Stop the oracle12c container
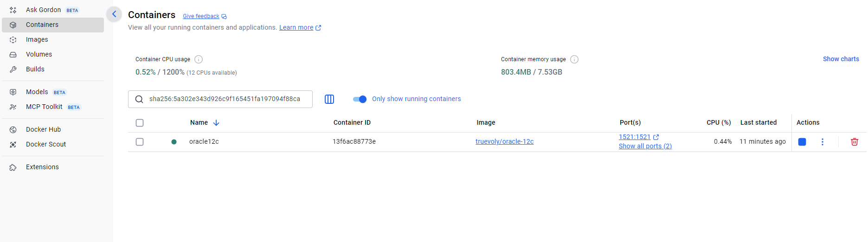 [802, 142]
